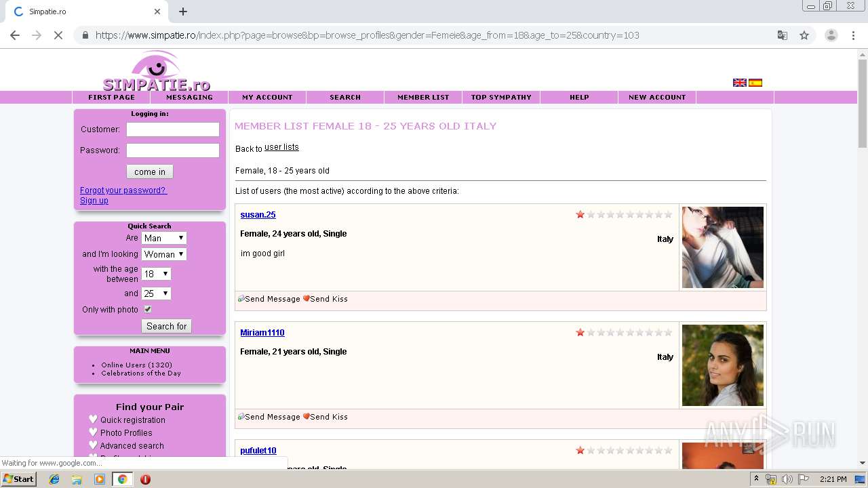Viewport: 868px width, 488px height.
Task: Open maximum age dropdown showing 25
Action: pyautogui.click(x=156, y=293)
